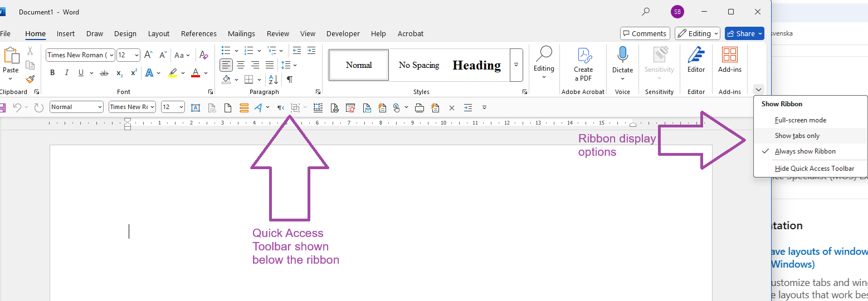Open the Add-ins button

pos(729,60)
